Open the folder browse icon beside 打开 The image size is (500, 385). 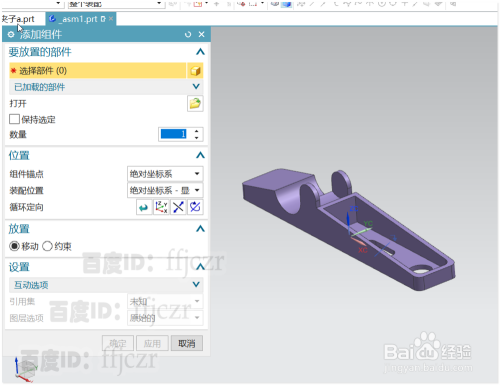[195, 104]
